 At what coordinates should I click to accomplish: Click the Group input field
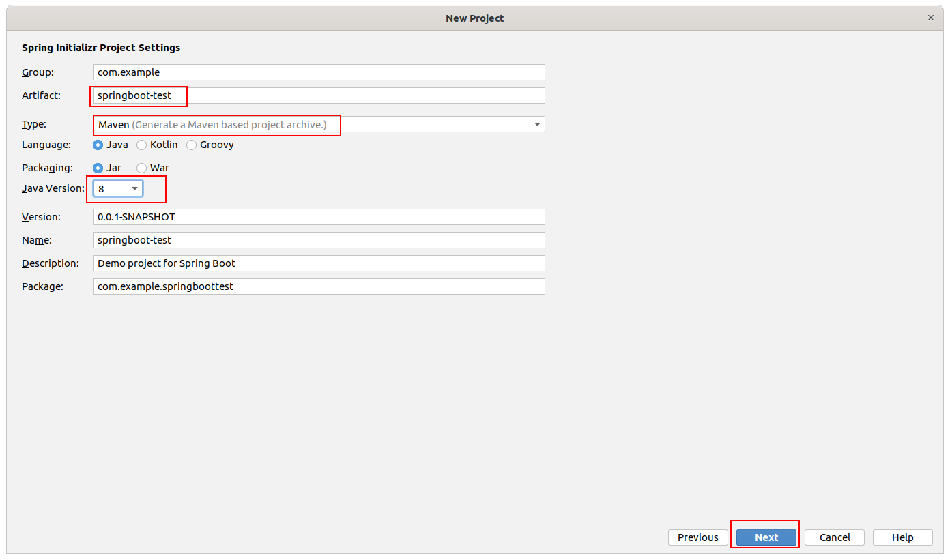[x=319, y=72]
